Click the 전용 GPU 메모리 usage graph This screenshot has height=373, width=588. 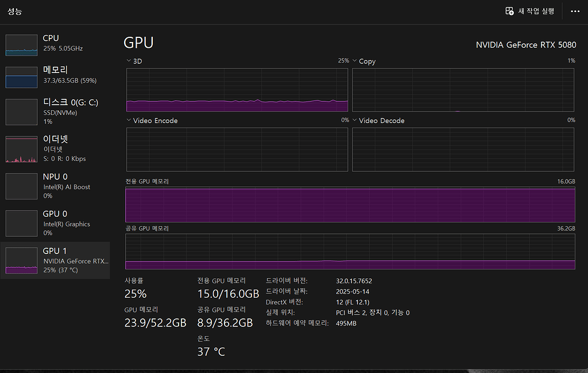[350, 205]
